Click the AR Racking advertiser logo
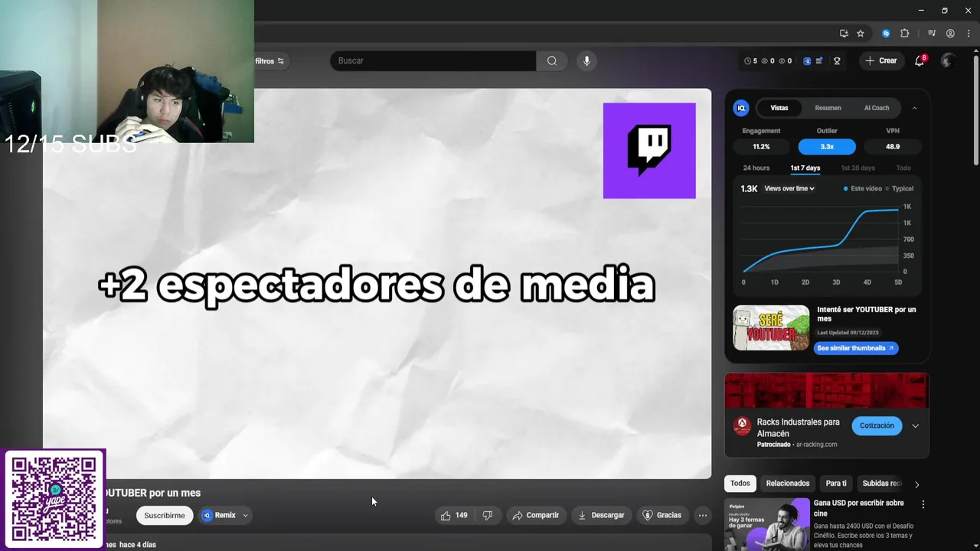The height and width of the screenshot is (551, 980). [742, 425]
